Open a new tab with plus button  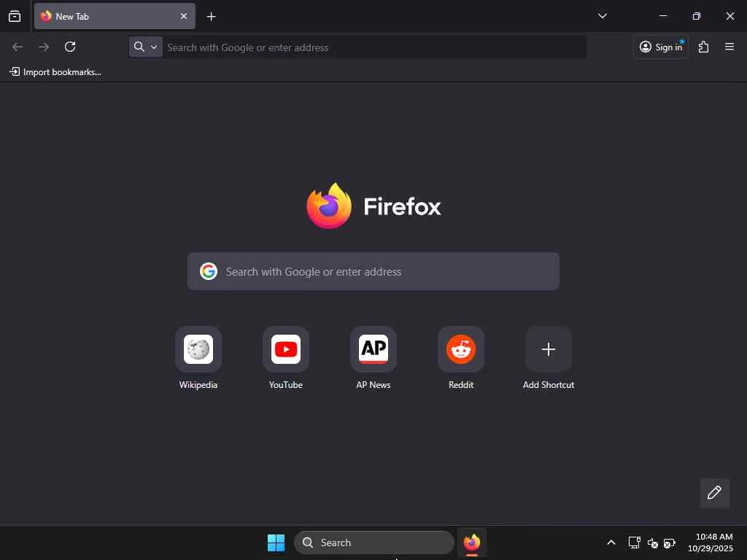pos(211,17)
